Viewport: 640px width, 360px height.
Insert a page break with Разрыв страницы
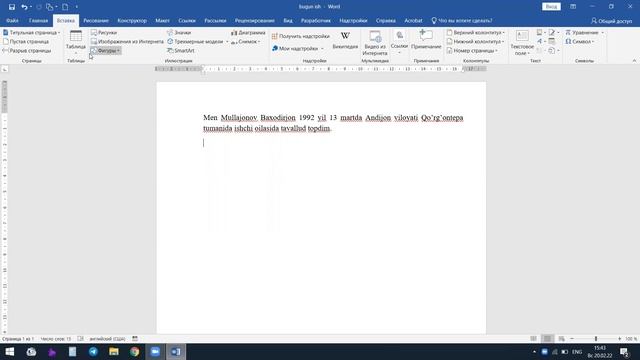point(27,51)
